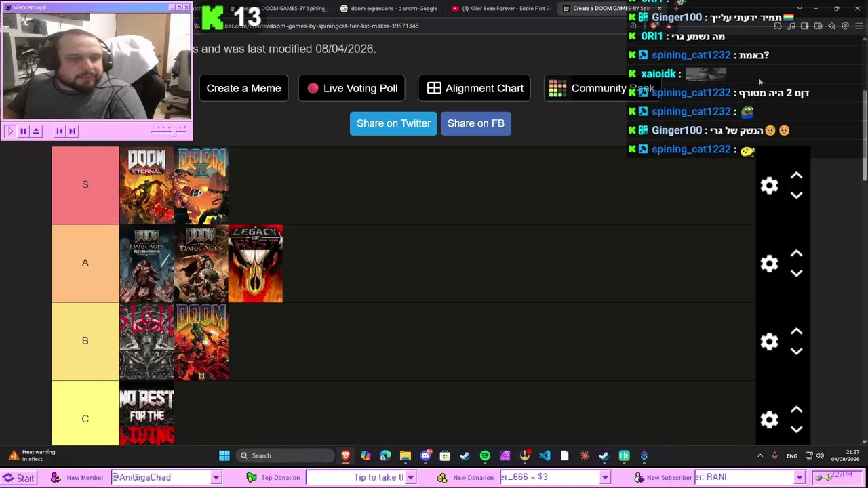The width and height of the screenshot is (868, 488).
Task: Open Spotify from the taskbar
Action: (485, 455)
